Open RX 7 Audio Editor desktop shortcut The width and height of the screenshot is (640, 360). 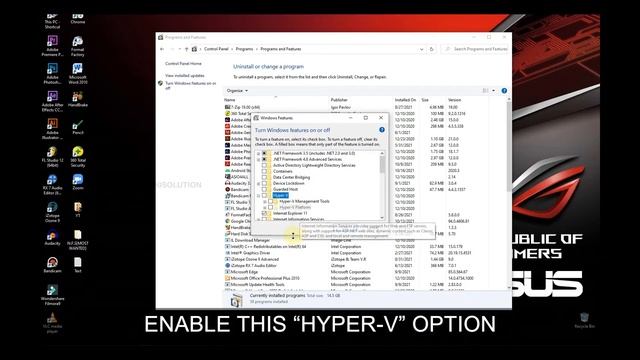click(x=52, y=184)
